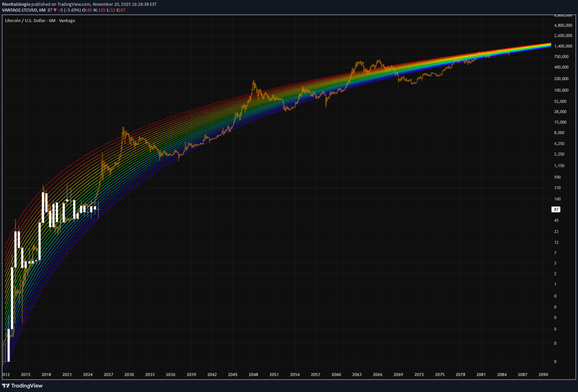This screenshot has width=578, height=392.
Task: Click the red downward triangle price-change indicator
Action: click(x=54, y=11)
